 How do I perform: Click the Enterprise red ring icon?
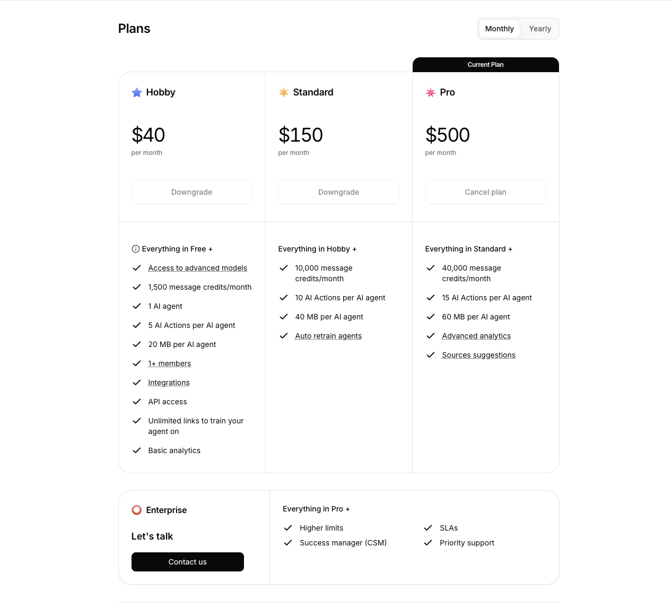click(136, 510)
